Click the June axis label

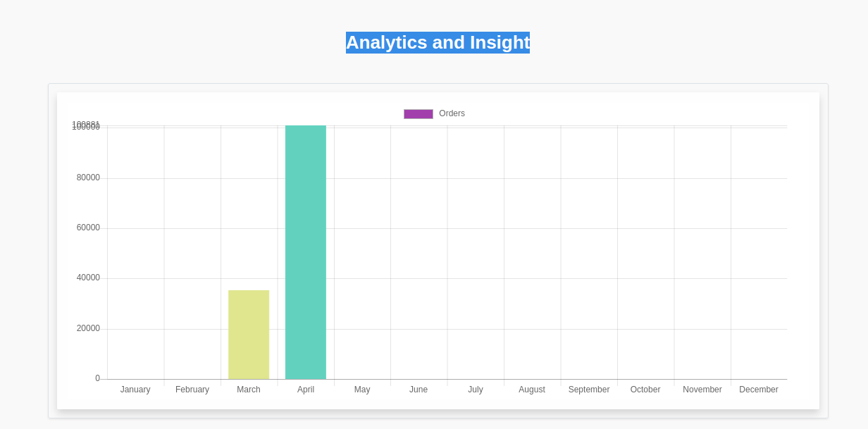tap(418, 390)
